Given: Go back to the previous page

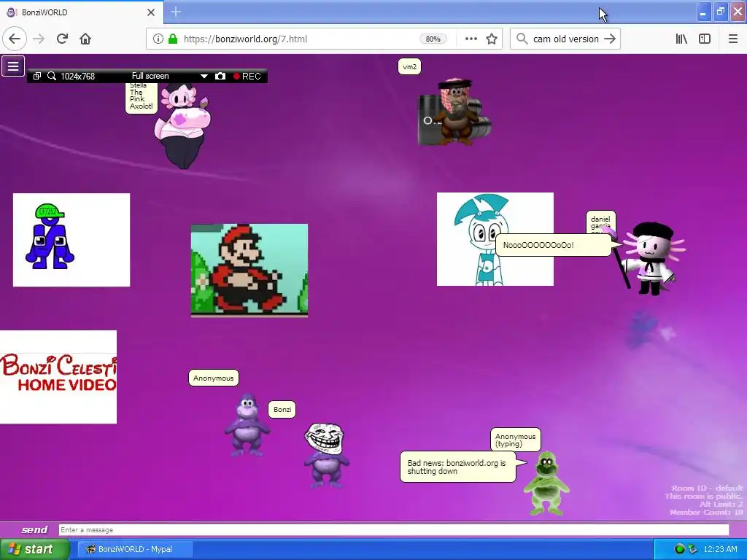Looking at the screenshot, I should point(15,39).
